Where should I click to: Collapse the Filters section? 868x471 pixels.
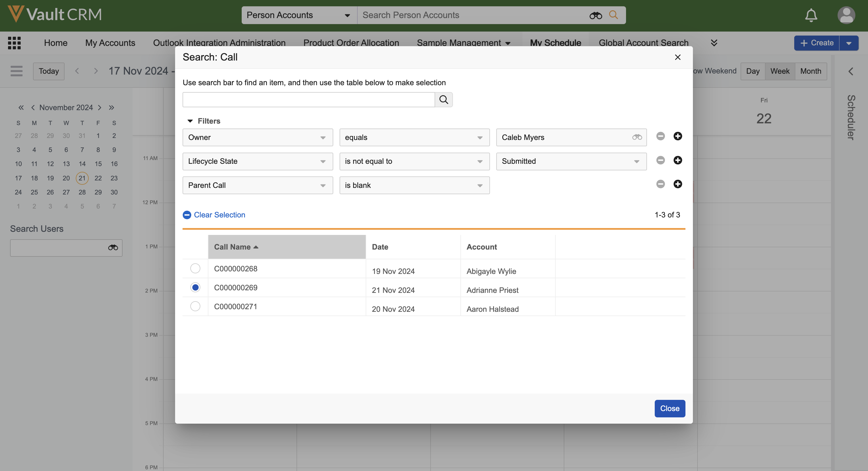point(190,121)
